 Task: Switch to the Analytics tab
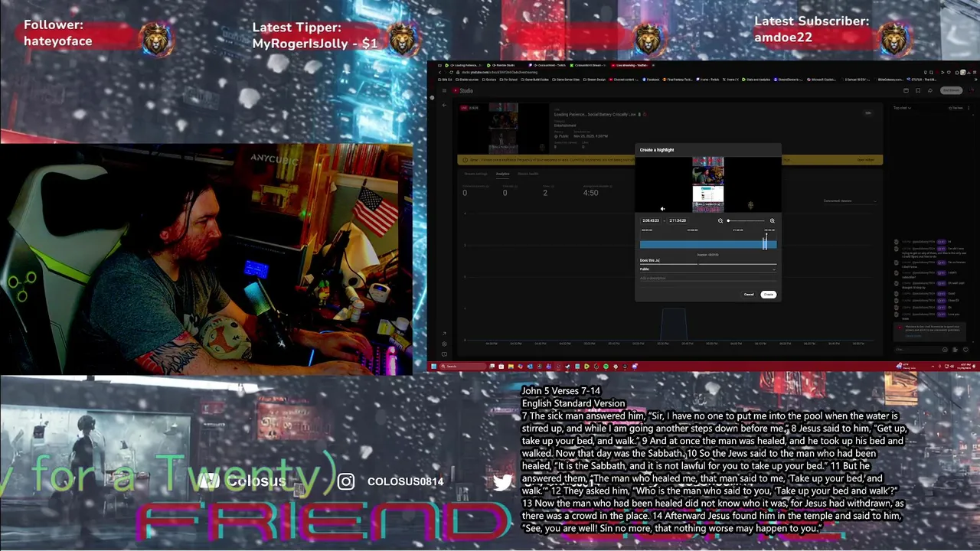(502, 174)
